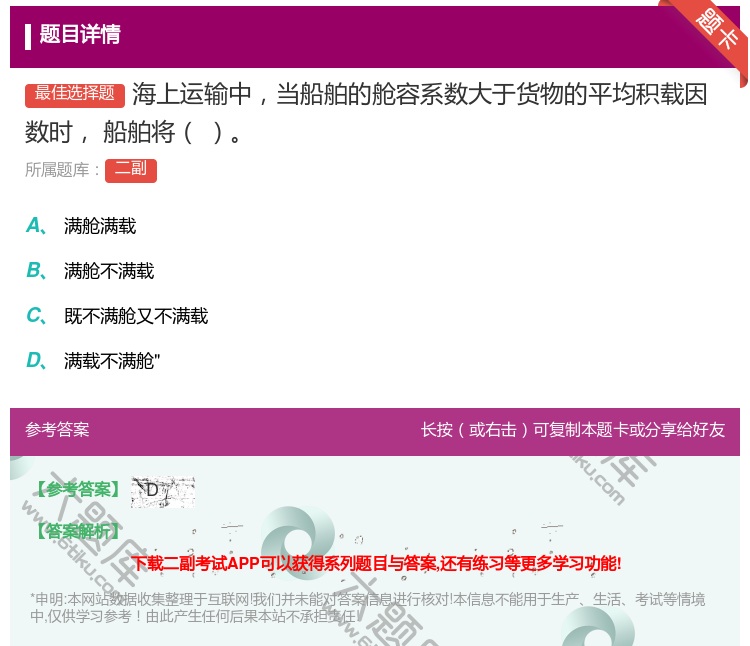Click the 长按（或右击）可复制本题卡 hint text
750x646 pixels.
[573, 429]
